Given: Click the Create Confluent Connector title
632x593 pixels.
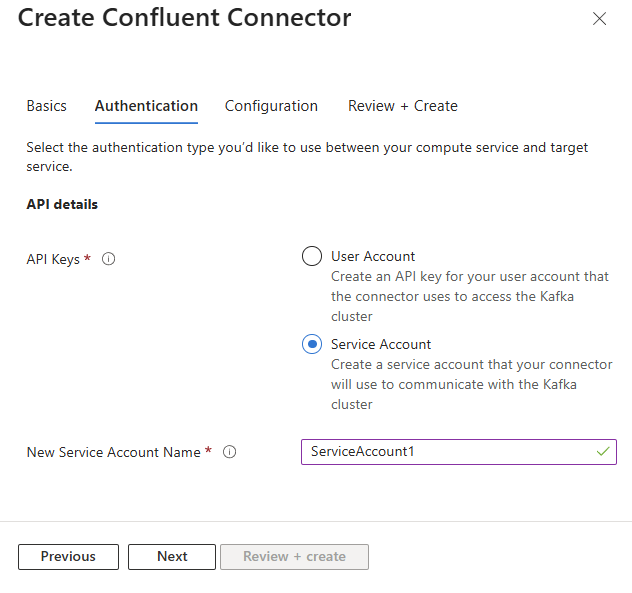Looking at the screenshot, I should pos(185,18).
